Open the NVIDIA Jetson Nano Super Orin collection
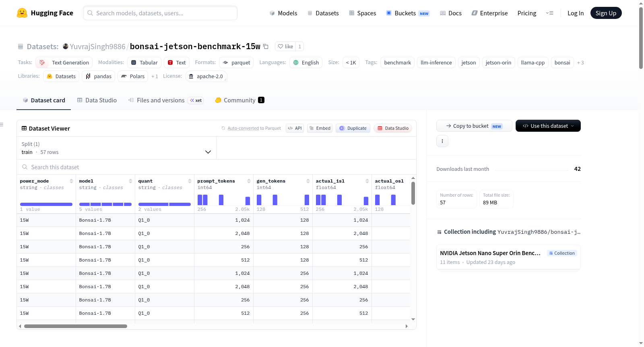Viewport: 644px width, 347px height. point(508,257)
